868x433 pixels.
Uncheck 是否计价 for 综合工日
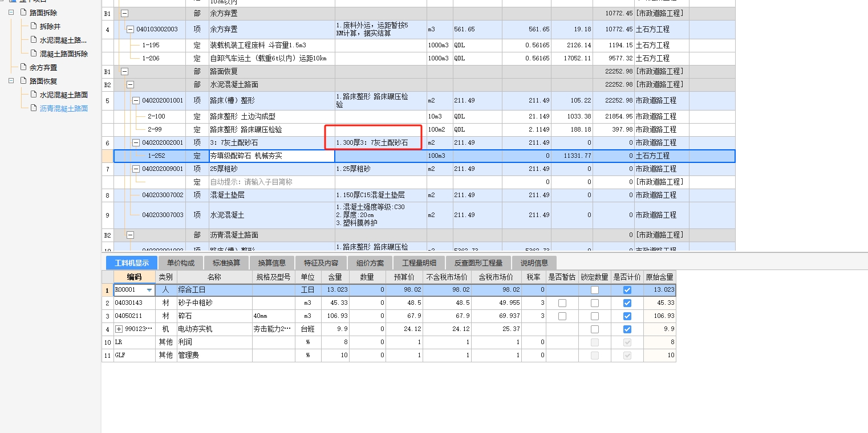[627, 290]
